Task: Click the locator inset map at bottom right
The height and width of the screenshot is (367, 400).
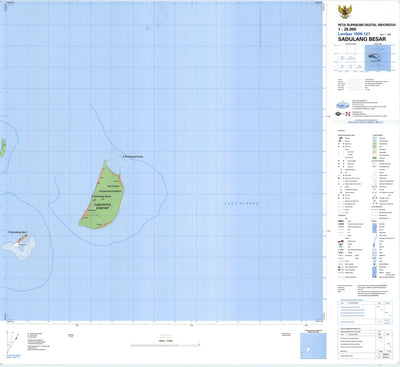Action: (313, 346)
